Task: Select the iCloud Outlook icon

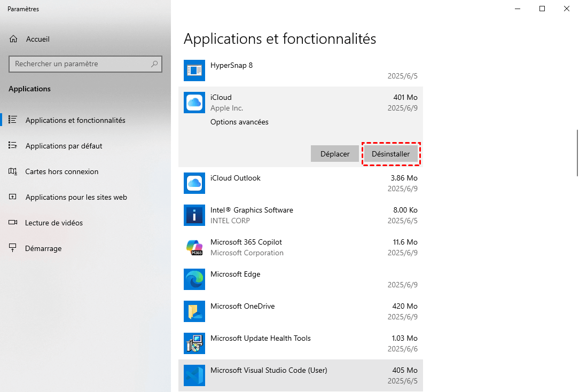Action: click(194, 183)
